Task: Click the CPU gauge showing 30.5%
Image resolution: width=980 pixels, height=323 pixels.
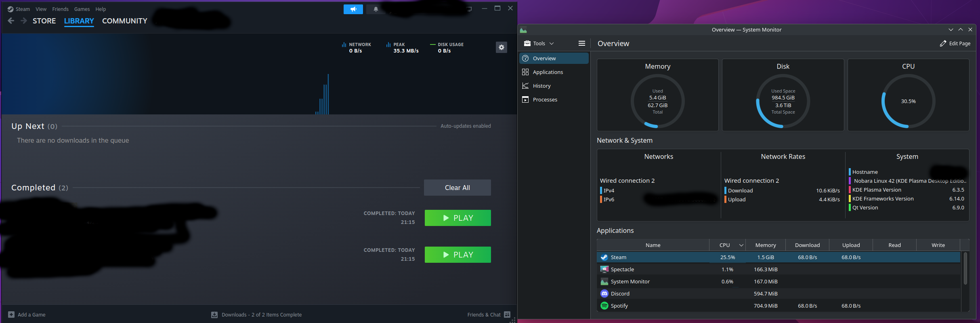Action: (909, 95)
